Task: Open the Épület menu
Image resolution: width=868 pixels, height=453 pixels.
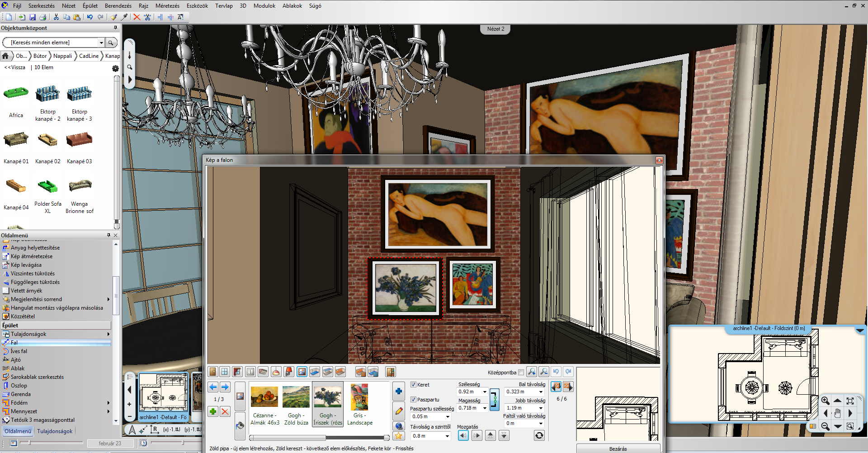Action: 90,6
